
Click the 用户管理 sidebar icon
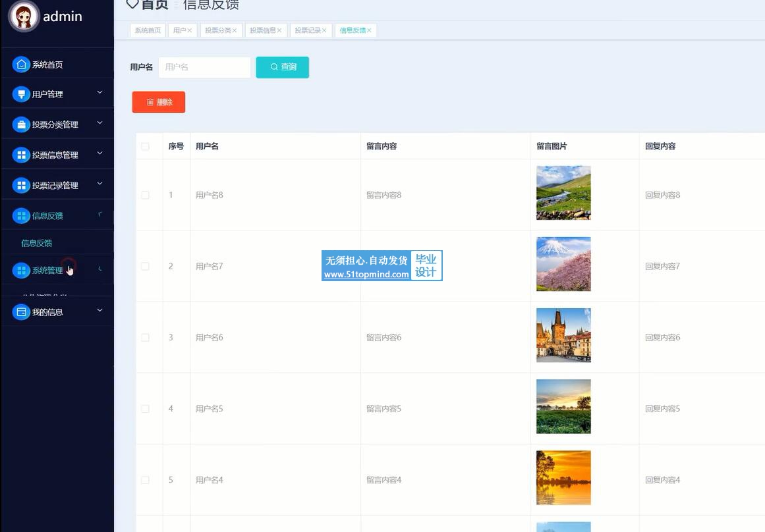(x=21, y=94)
